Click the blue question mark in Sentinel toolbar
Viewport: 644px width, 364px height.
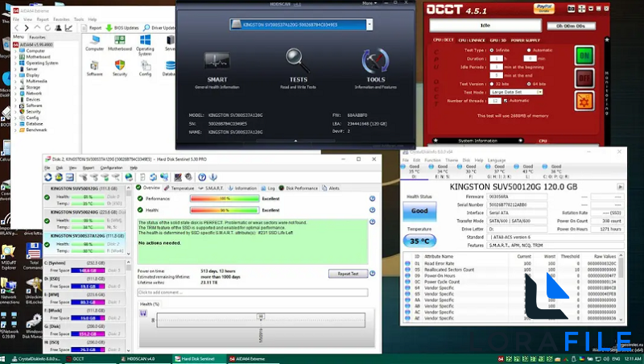point(202,177)
